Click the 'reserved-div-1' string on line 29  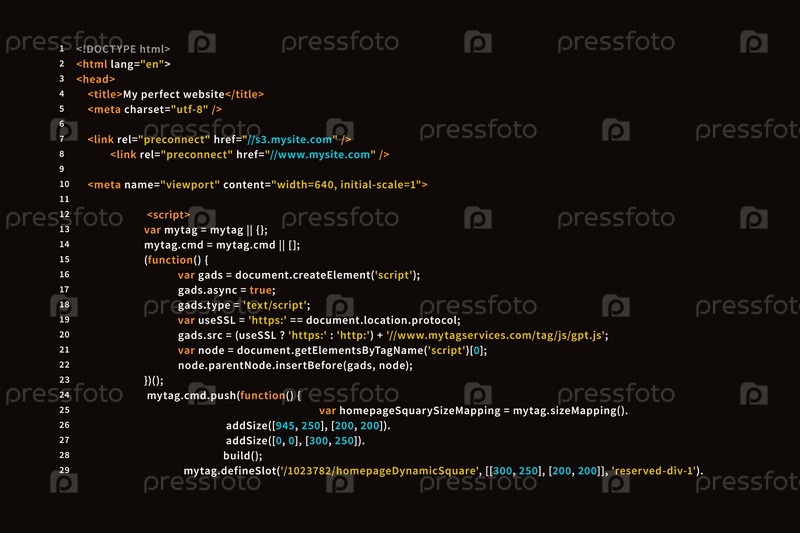click(x=655, y=471)
